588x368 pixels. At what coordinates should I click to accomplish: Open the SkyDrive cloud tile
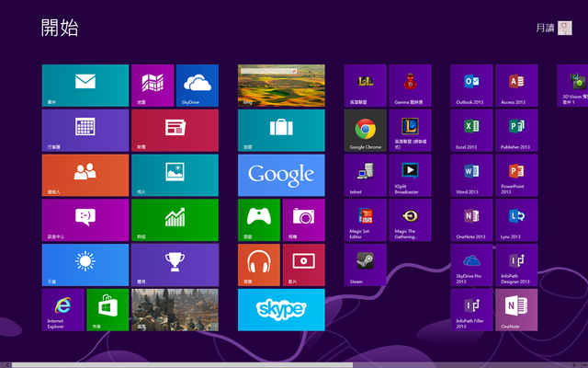pos(198,86)
